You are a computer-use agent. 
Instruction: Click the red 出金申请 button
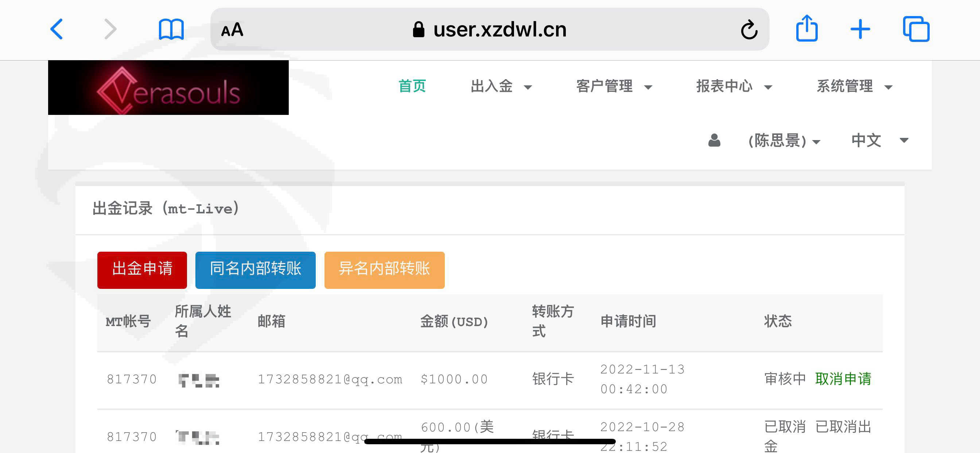142,270
